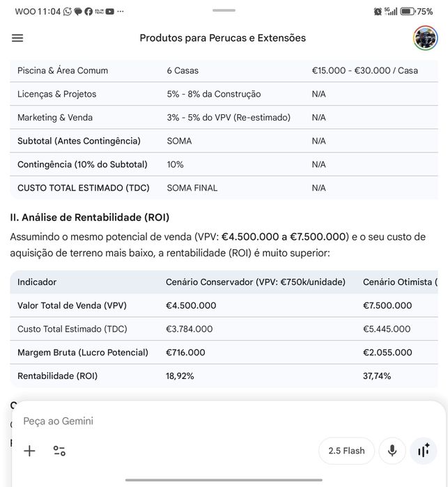Tap the Facebook notification icon in status bar

tap(88, 12)
